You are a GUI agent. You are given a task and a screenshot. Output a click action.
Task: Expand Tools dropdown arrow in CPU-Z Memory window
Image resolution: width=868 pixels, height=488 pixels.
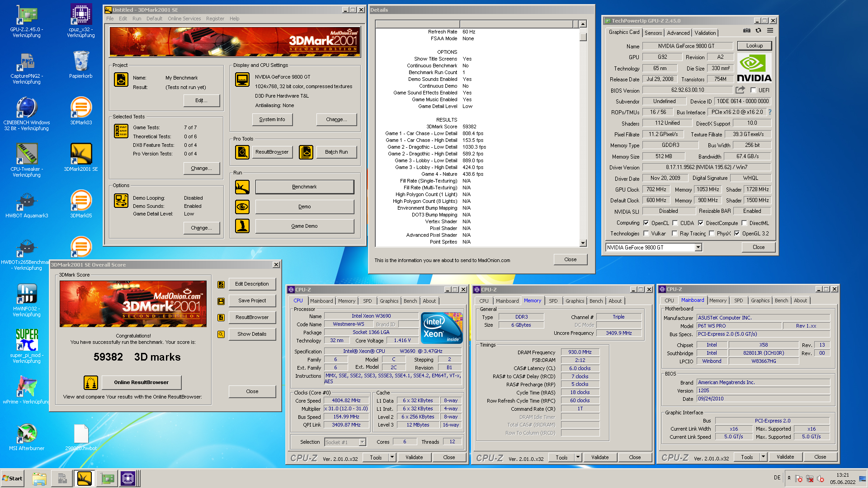point(578,458)
